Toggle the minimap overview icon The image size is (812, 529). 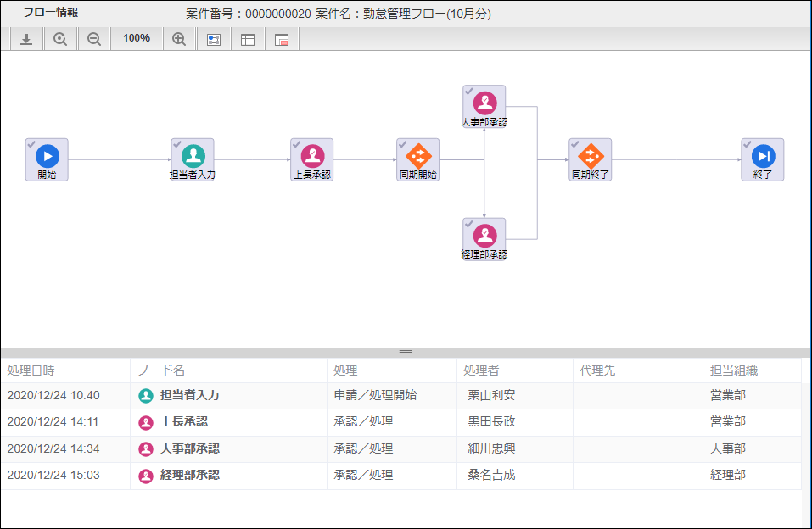(x=282, y=39)
